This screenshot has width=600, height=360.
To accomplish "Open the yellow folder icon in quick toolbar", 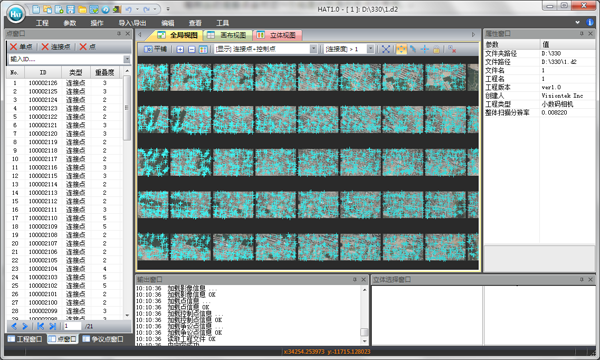I will point(82,9).
